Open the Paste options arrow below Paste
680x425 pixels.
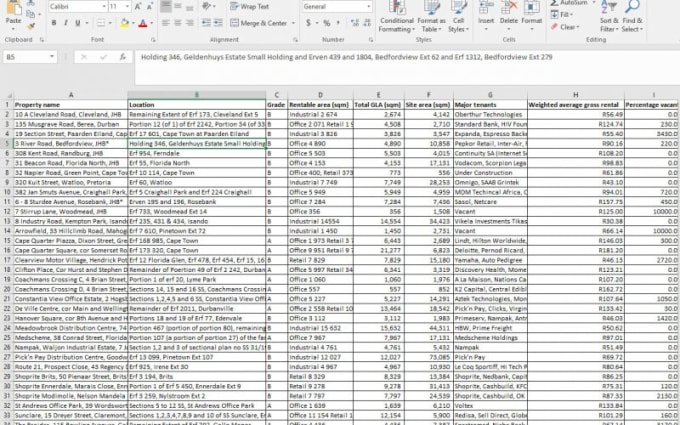click(x=13, y=29)
